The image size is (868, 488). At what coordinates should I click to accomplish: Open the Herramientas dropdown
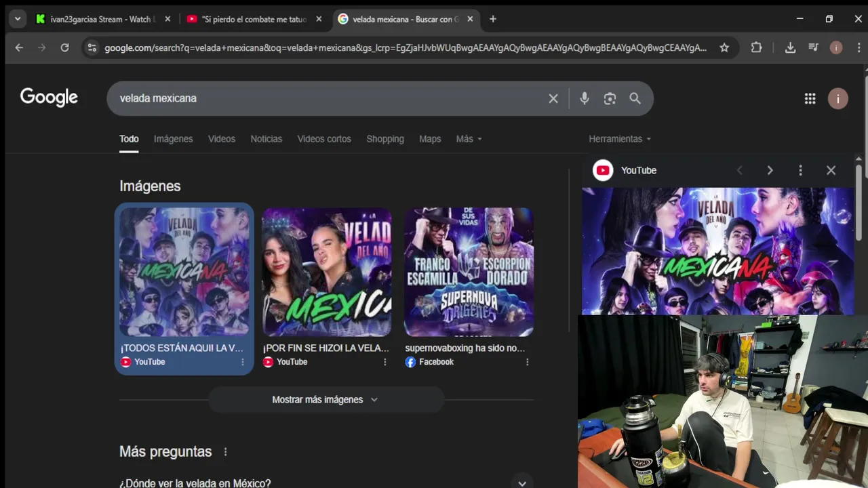coord(620,139)
